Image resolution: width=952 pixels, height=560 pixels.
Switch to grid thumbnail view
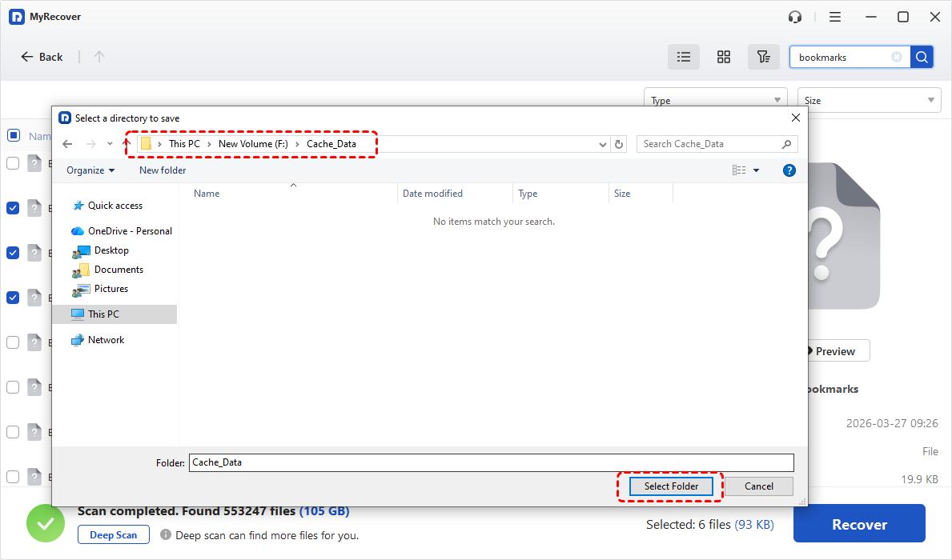tap(724, 57)
